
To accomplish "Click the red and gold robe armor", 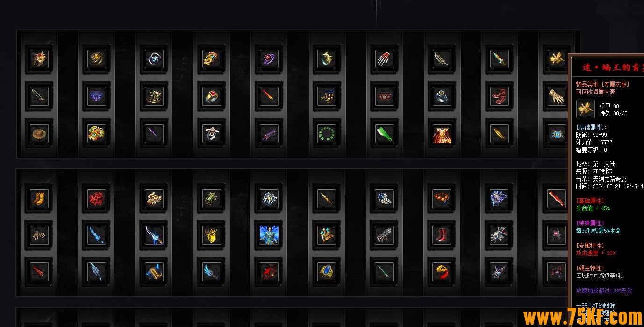I will pos(442,134).
